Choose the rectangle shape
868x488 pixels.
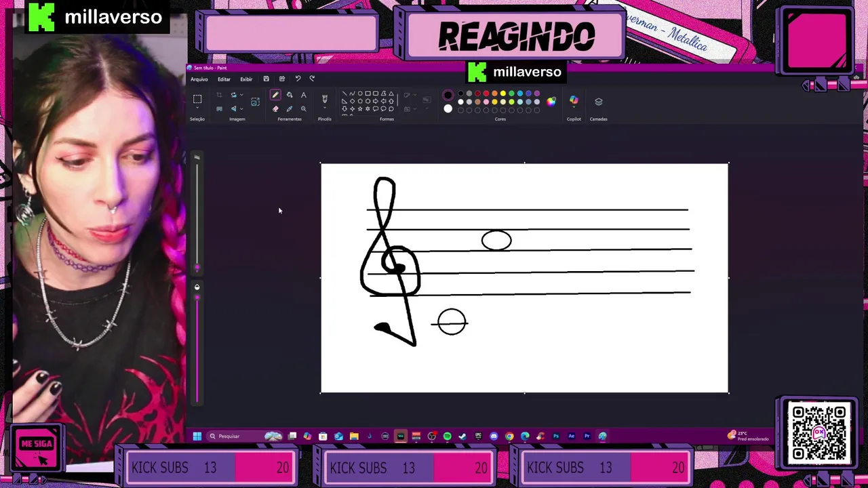pyautogui.click(x=368, y=94)
